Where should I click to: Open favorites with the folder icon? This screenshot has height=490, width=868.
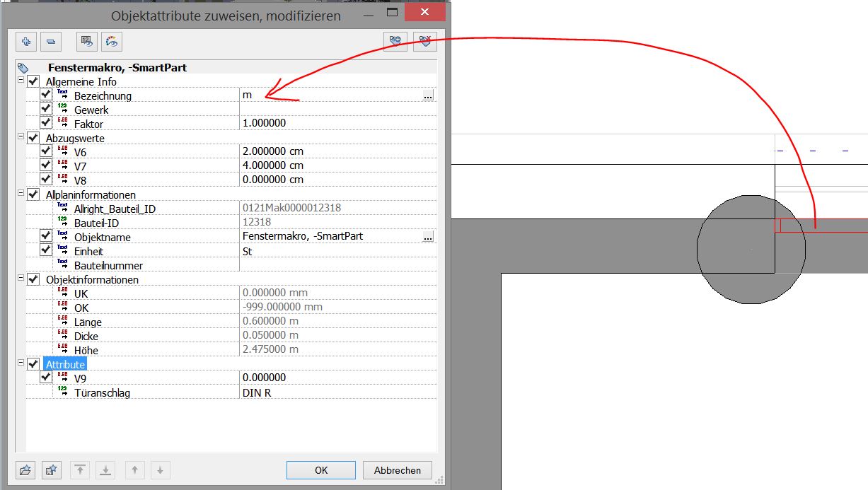[x=26, y=470]
